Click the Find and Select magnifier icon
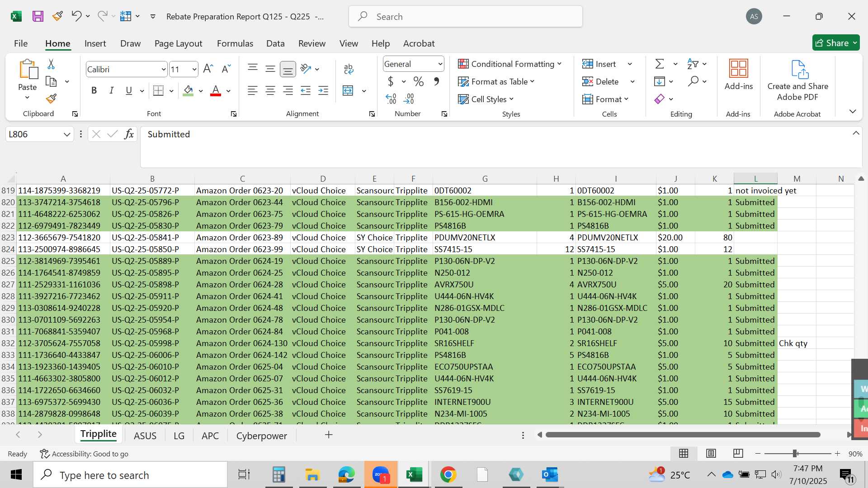This screenshot has width=868, height=488. 693,81
